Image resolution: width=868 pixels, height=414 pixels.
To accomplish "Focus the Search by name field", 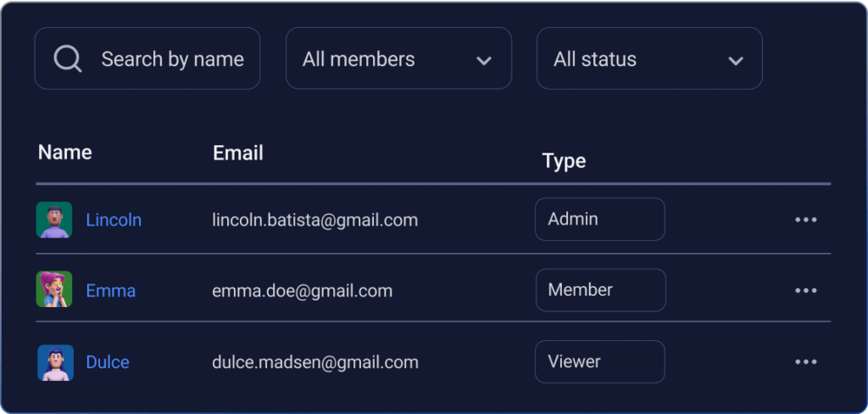I will coord(172,59).
